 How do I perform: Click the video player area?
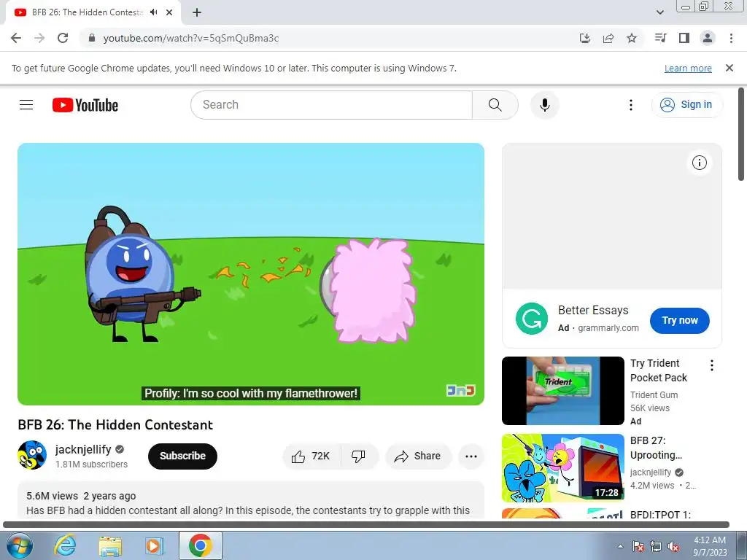(251, 274)
